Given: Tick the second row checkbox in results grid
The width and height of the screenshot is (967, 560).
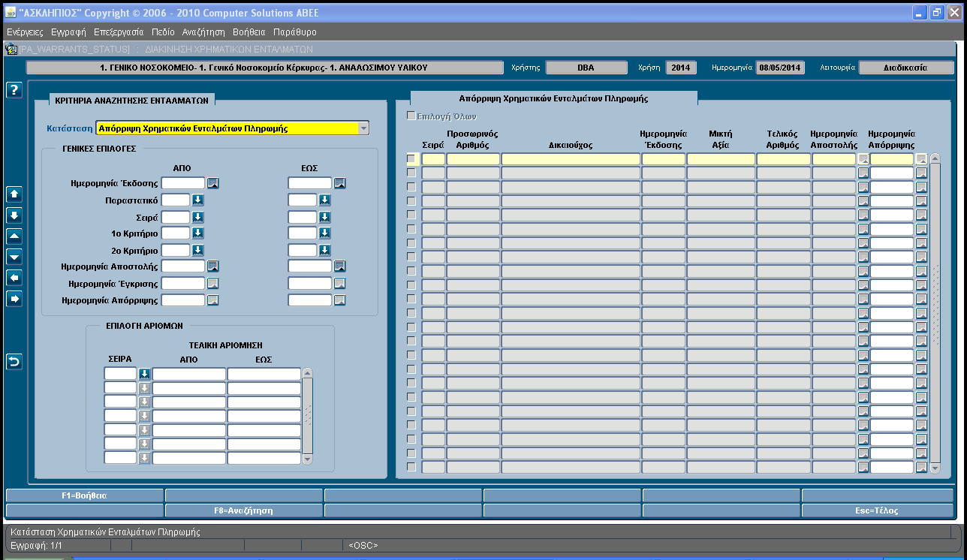Looking at the screenshot, I should [411, 173].
